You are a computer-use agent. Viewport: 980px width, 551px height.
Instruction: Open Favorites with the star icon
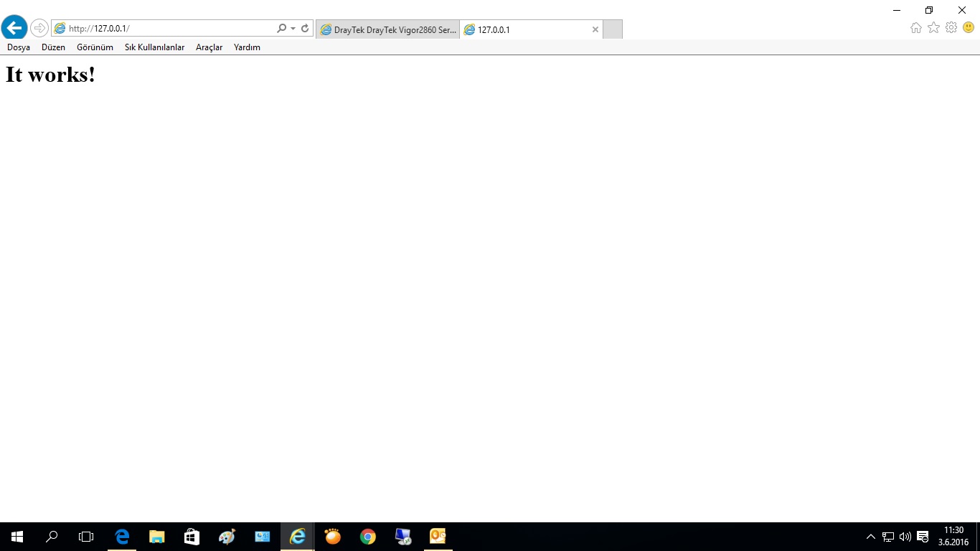tap(933, 28)
